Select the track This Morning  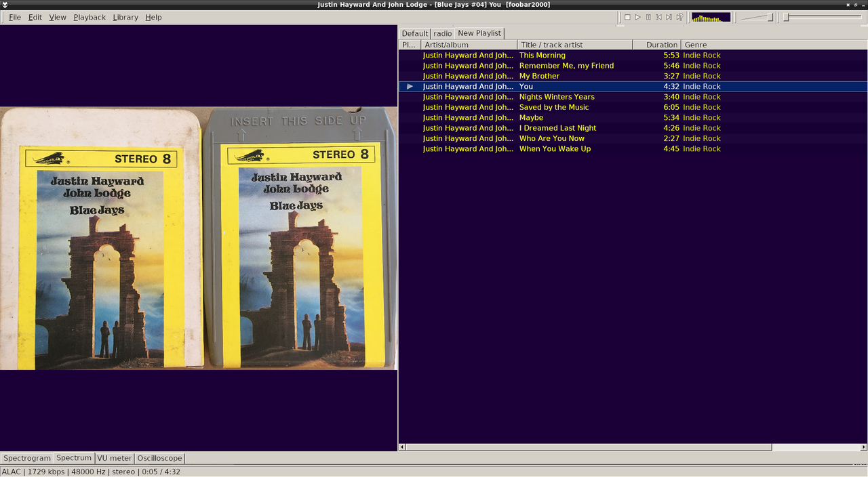click(633, 56)
